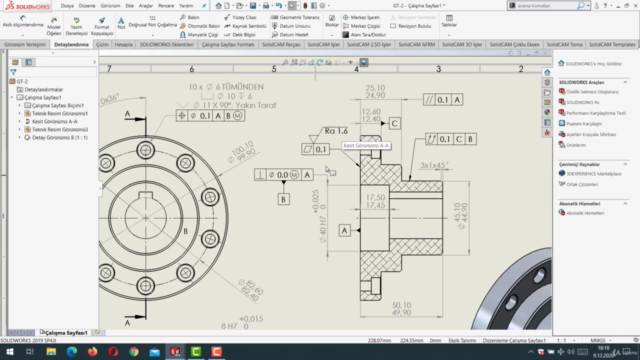
Task: Open Firefox from the taskbar
Action: (x=93, y=351)
